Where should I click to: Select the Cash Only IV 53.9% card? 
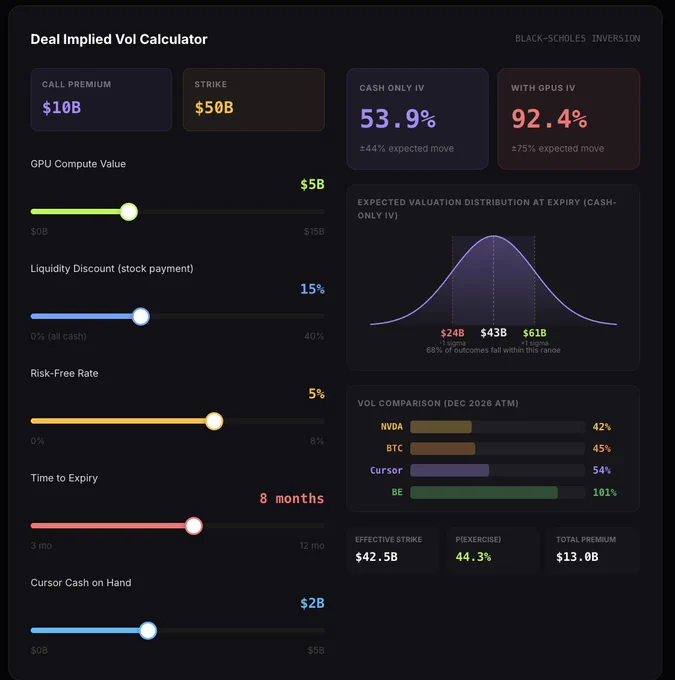[417, 119]
